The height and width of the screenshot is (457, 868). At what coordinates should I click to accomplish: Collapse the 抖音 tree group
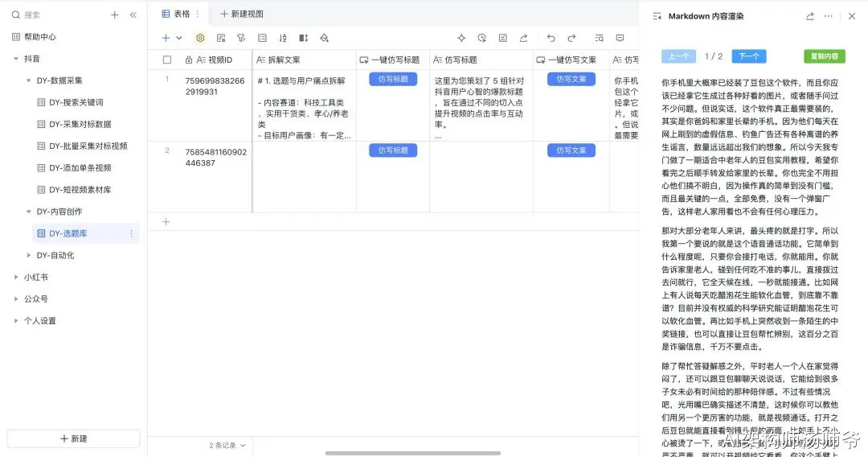click(16, 58)
